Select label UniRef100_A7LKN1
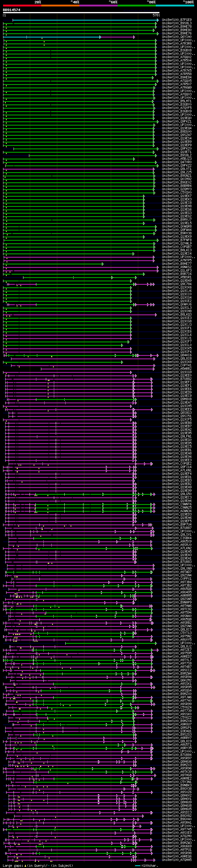The height and width of the screenshot is (868, 197). click(177, 470)
